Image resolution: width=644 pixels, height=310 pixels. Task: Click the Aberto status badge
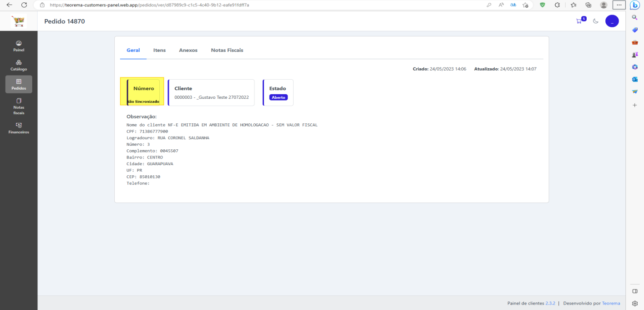(279, 97)
